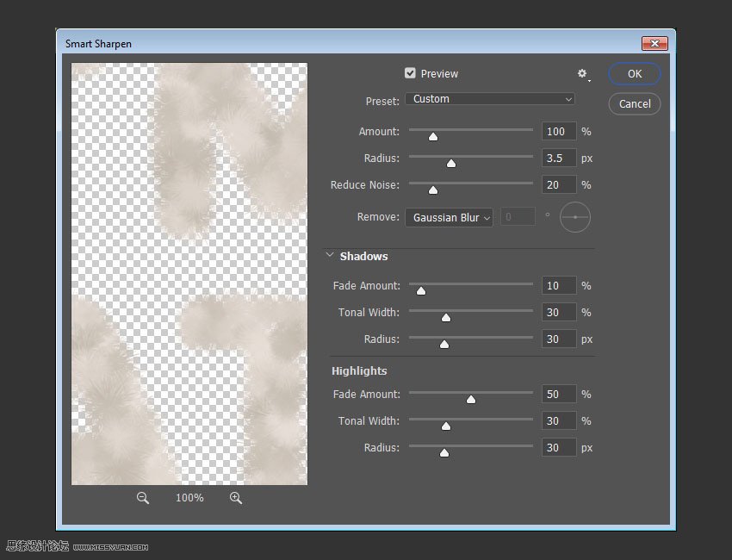Click the Reduce Noise value field

click(x=558, y=185)
